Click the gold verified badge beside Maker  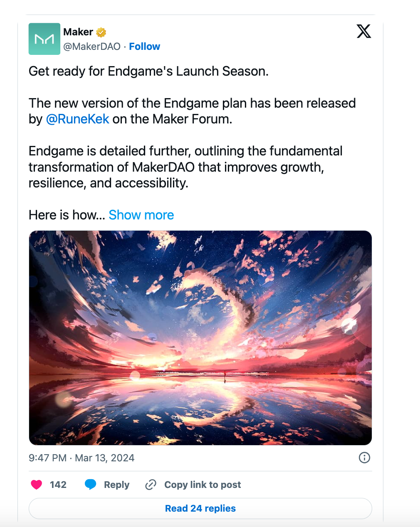[101, 32]
